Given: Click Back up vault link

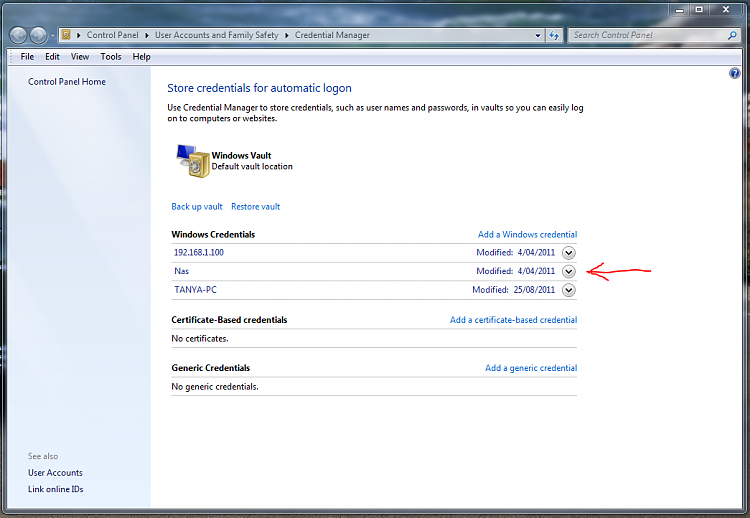Looking at the screenshot, I should 197,207.
